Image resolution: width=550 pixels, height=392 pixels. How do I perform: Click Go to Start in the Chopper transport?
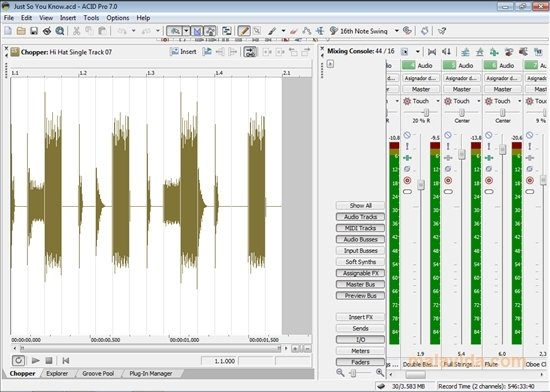[x=65, y=360]
